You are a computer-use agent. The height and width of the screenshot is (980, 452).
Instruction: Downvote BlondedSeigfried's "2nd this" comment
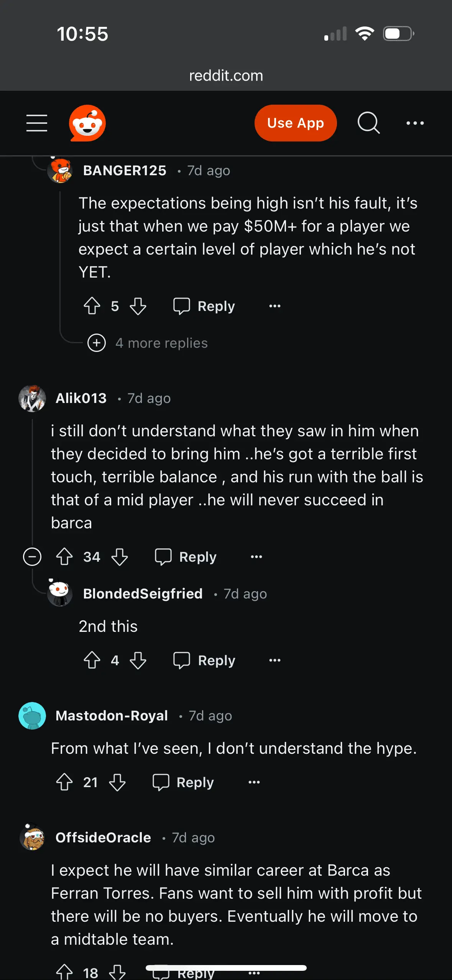138,660
